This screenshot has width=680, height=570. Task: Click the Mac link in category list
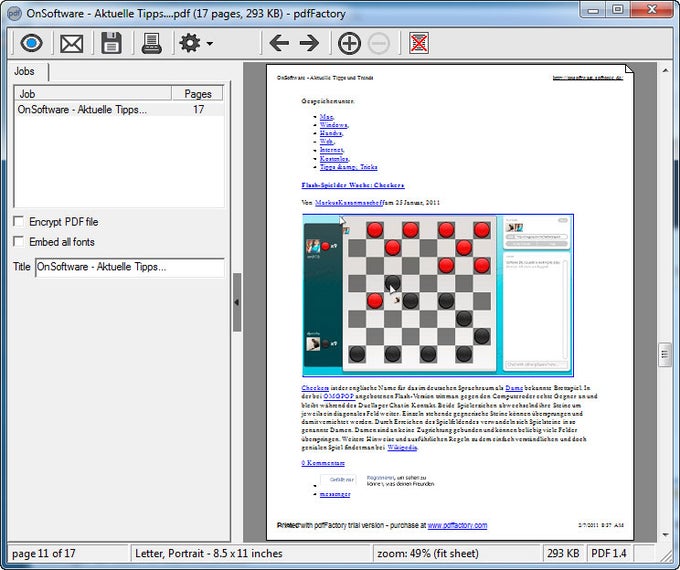[x=327, y=117]
